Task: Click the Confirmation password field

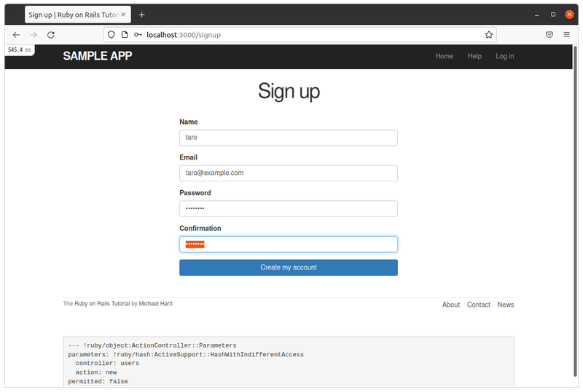Action: pyautogui.click(x=288, y=244)
